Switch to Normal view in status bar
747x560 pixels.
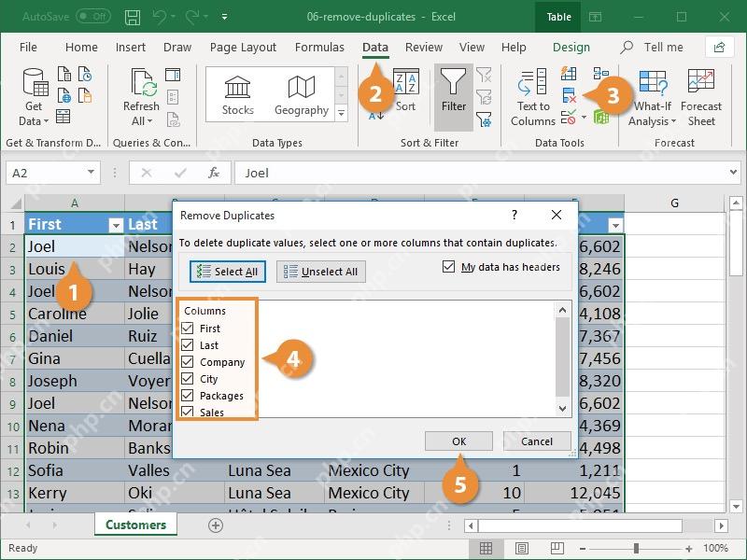[486, 548]
